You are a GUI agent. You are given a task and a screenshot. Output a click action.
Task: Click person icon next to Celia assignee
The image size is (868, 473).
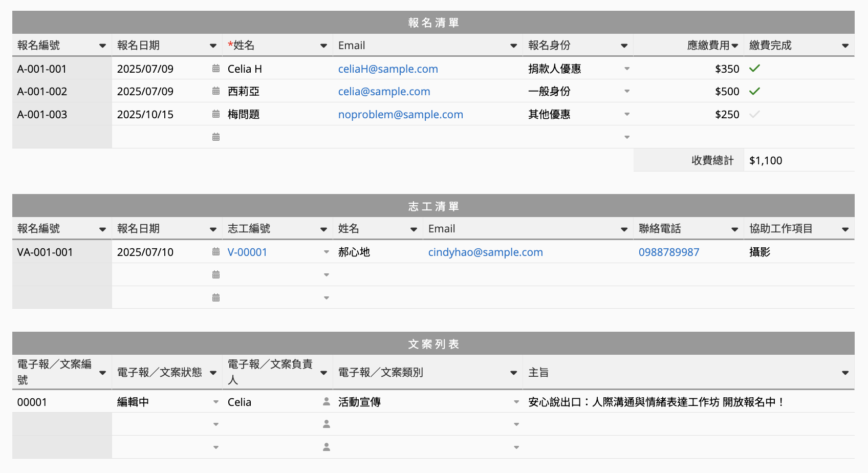(327, 402)
